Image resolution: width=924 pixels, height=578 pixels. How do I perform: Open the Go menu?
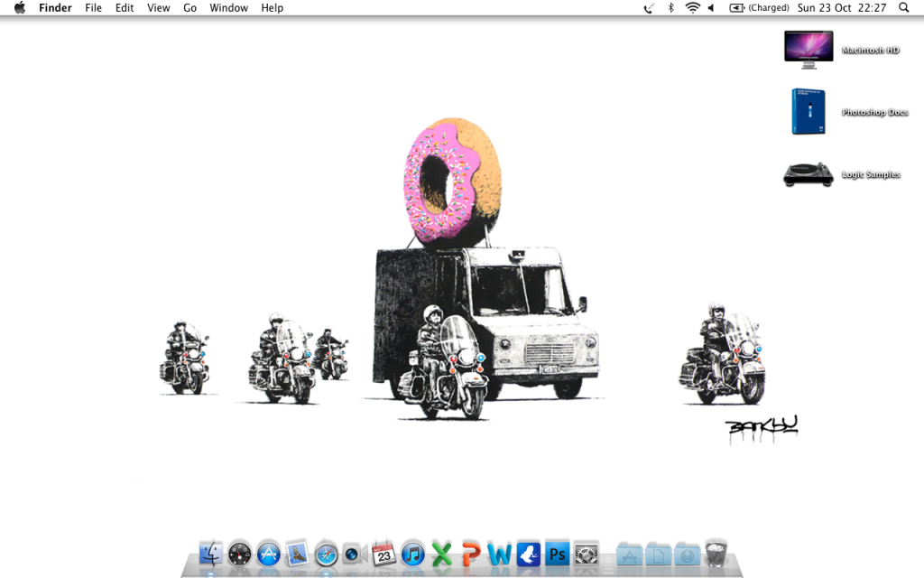(x=189, y=7)
